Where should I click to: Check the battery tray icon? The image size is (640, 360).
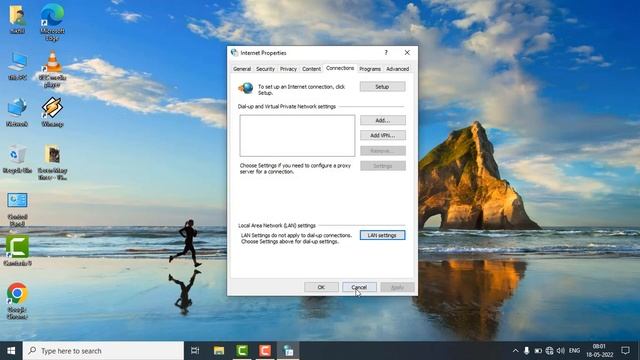point(538,351)
